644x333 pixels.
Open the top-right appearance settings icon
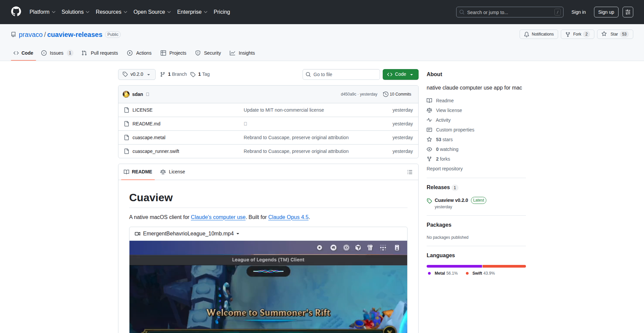tap(628, 12)
